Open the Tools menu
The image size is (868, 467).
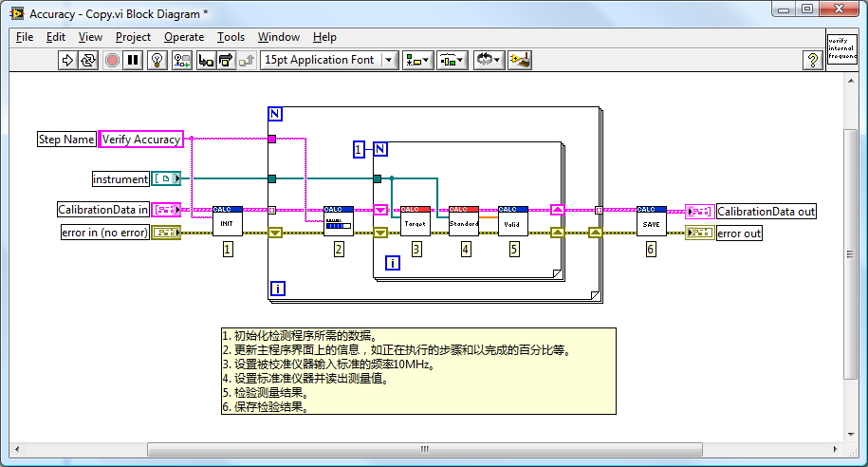pos(231,37)
